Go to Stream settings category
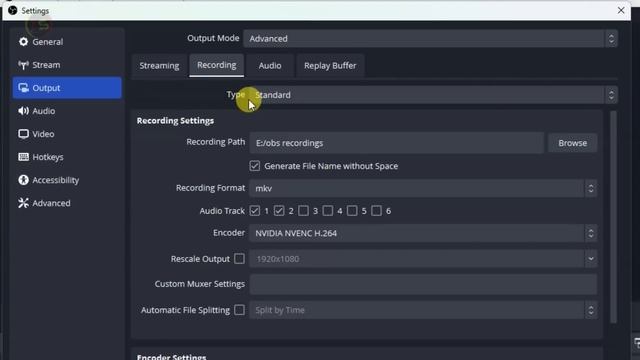Image resolution: width=640 pixels, height=360 pixels. (x=67, y=65)
